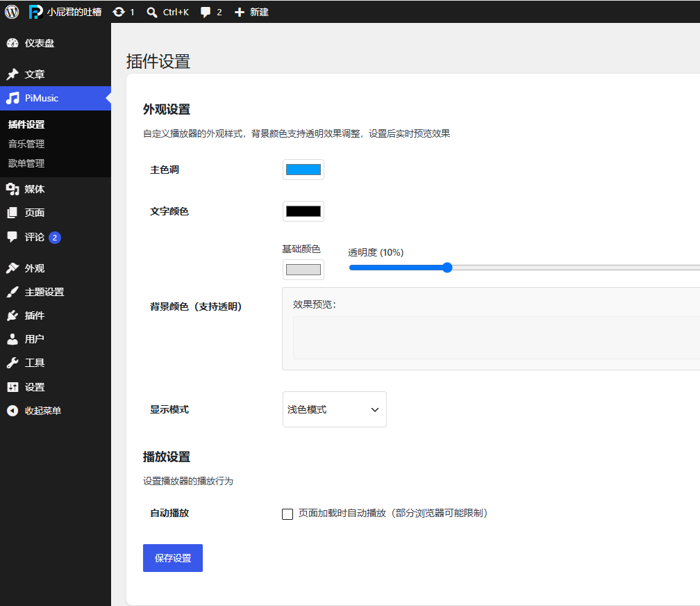Open the 主题设置 menu link

tap(44, 292)
